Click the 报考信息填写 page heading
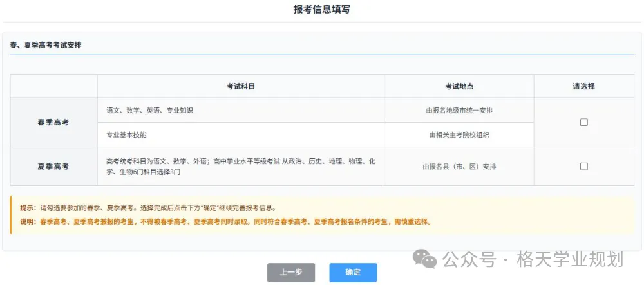 (x=322, y=10)
